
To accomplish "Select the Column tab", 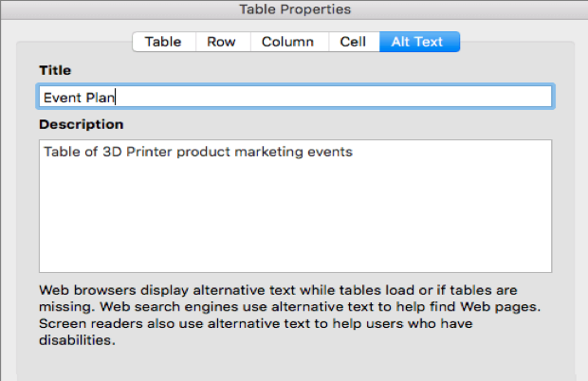I will [x=287, y=42].
